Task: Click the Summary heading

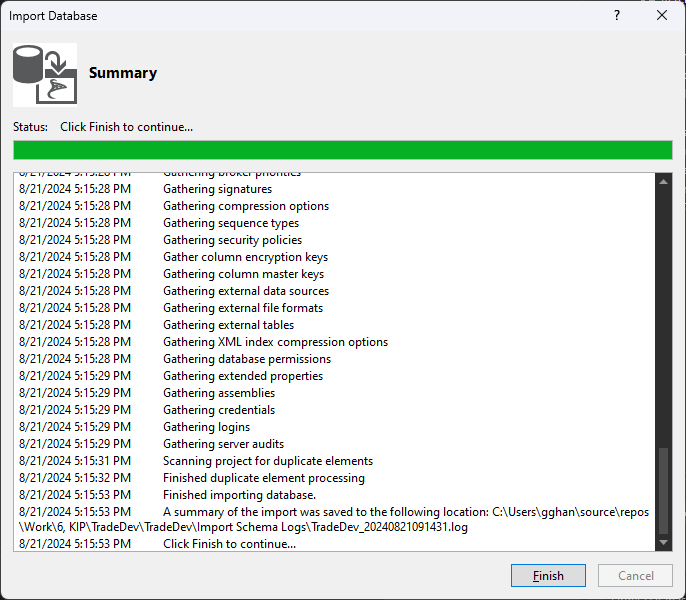Action: coord(123,73)
